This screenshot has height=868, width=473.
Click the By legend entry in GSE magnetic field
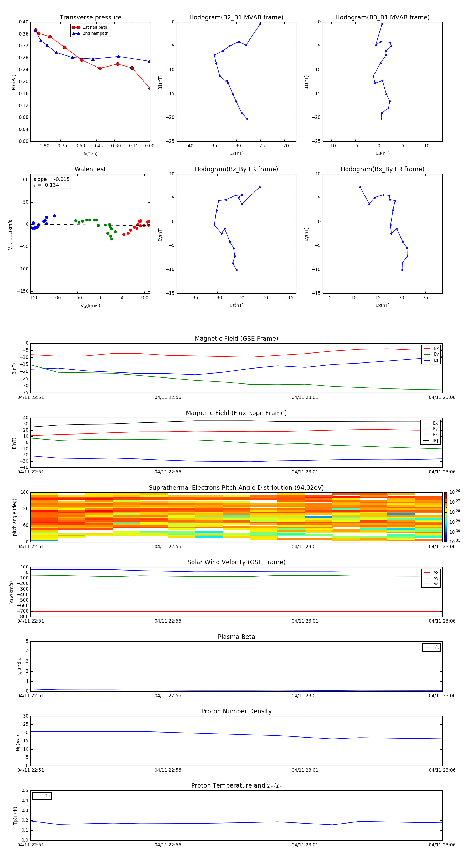point(431,355)
